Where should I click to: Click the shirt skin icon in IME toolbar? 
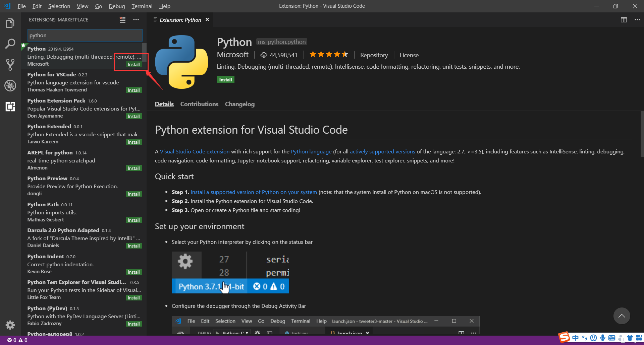[630, 338]
